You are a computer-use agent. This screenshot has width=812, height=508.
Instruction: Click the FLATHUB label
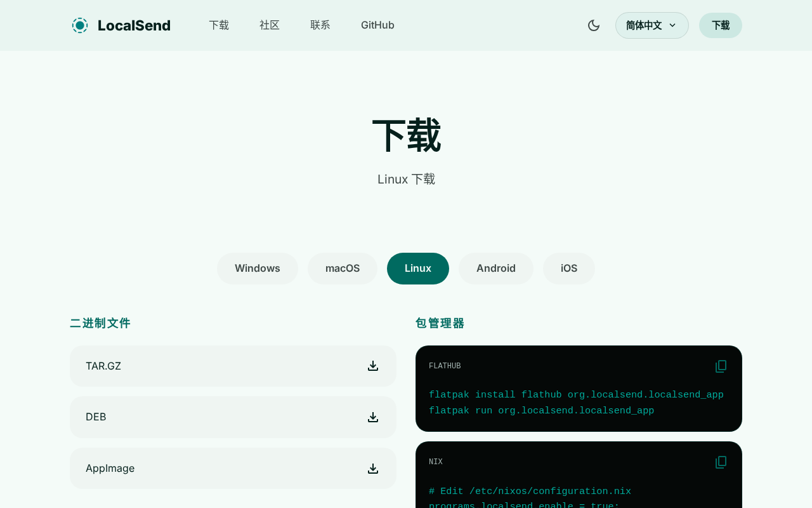click(445, 366)
